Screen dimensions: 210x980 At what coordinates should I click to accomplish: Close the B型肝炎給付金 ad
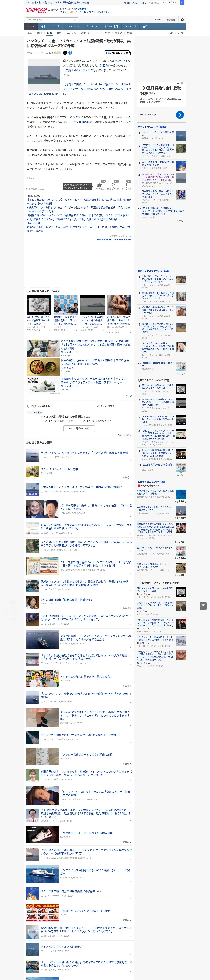(x=184, y=83)
